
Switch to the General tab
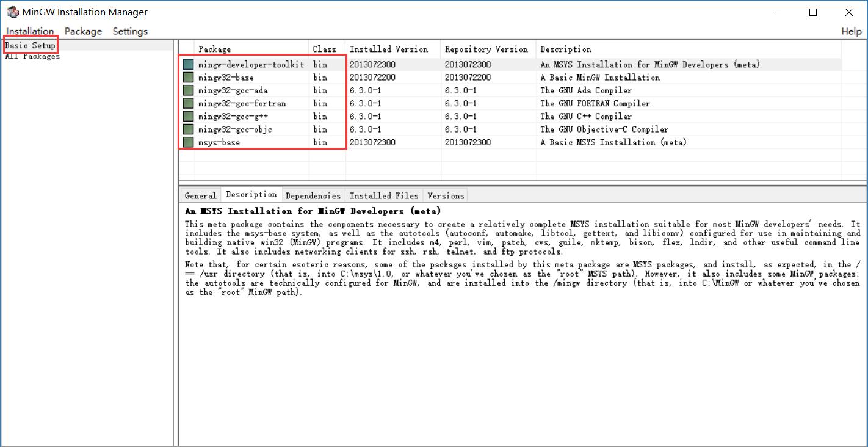[200, 195]
